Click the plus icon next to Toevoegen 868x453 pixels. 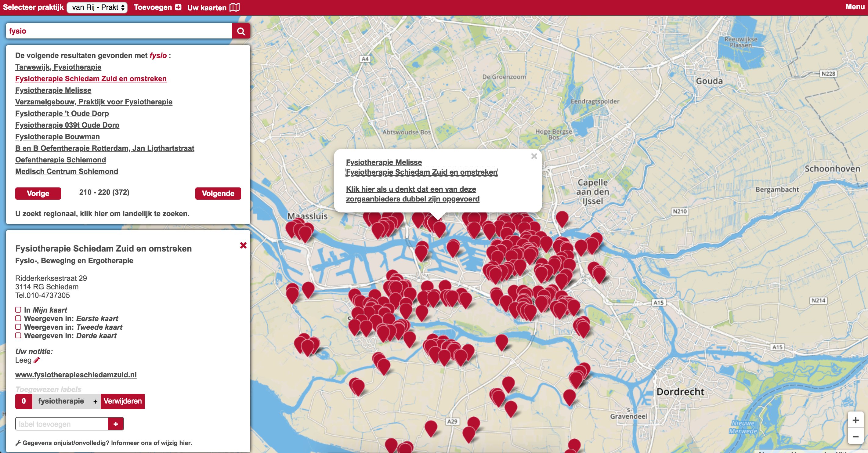click(x=178, y=7)
